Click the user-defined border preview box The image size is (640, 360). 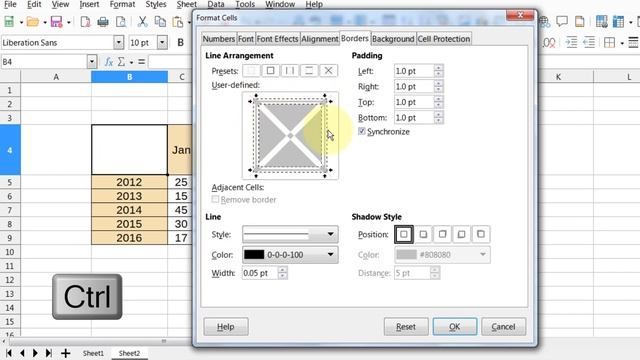tap(290, 136)
